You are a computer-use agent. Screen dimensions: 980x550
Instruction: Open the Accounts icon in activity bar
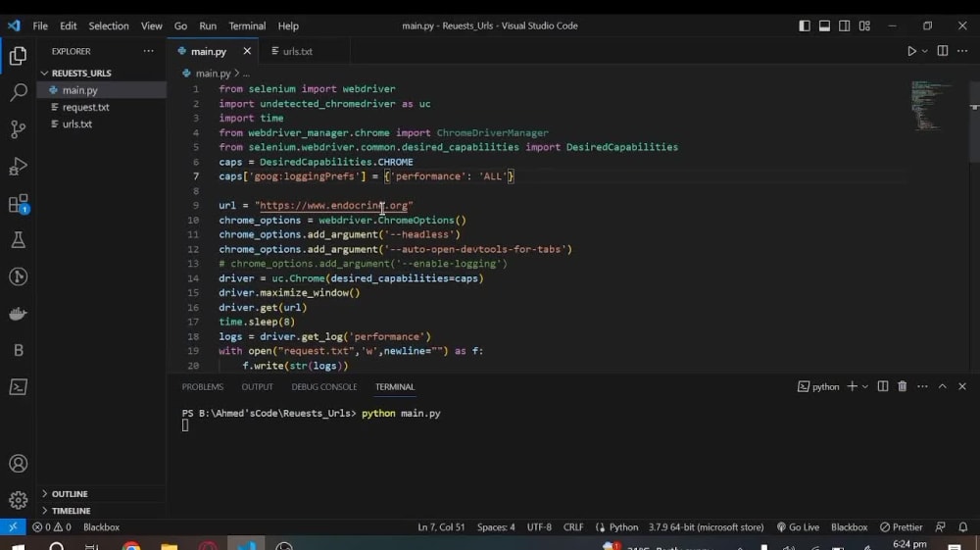[x=18, y=464]
